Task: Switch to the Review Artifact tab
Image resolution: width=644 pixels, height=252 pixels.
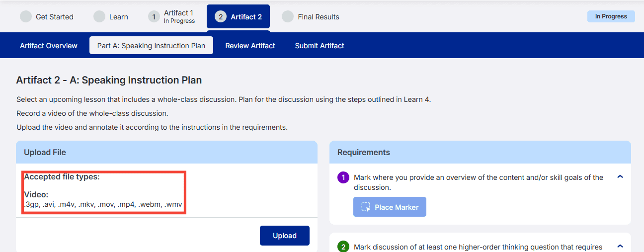Action: pyautogui.click(x=250, y=46)
